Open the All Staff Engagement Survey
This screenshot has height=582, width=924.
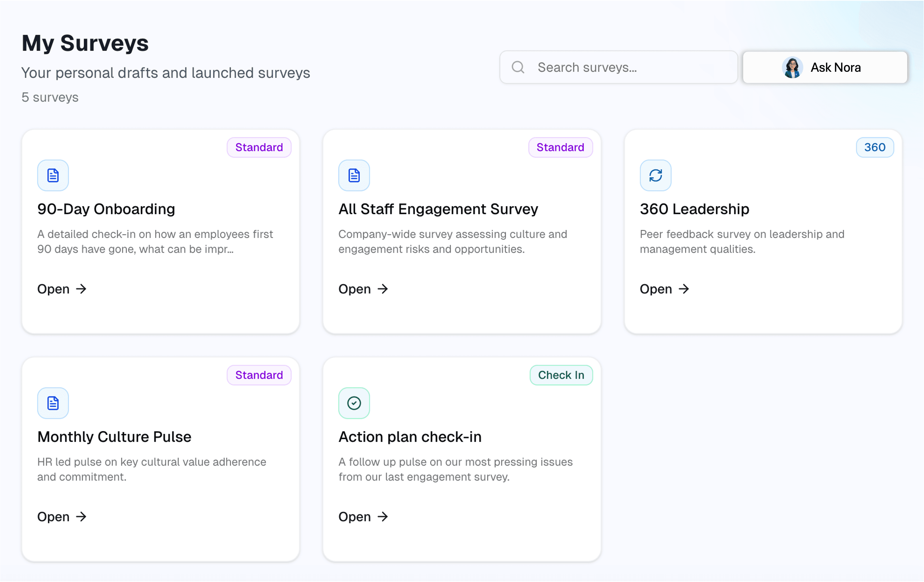click(x=362, y=288)
